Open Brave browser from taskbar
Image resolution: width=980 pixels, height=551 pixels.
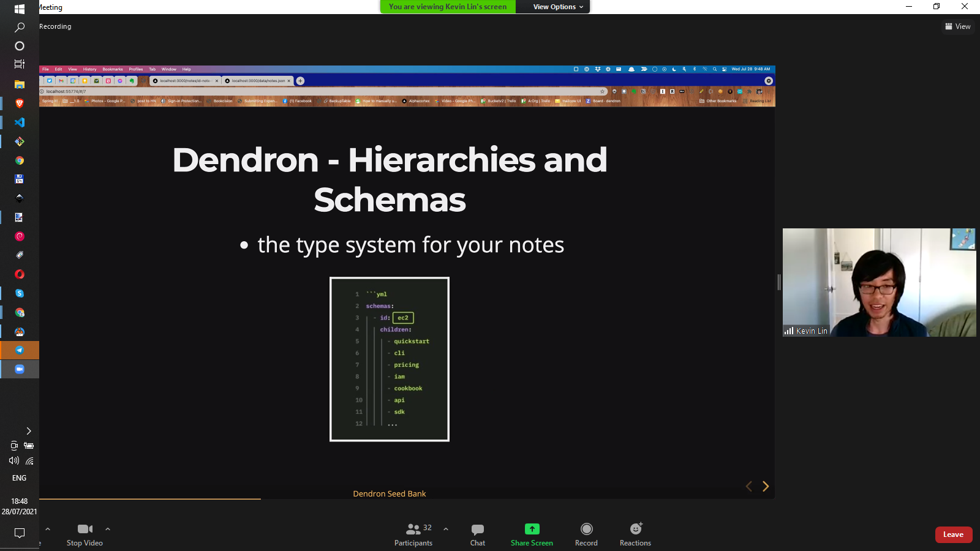(x=20, y=103)
